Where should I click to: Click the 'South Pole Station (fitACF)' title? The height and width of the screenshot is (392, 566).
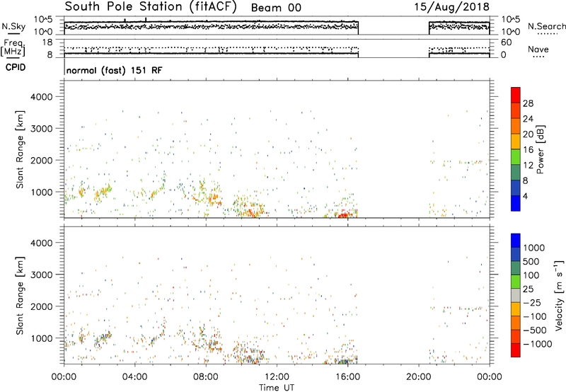pos(151,7)
